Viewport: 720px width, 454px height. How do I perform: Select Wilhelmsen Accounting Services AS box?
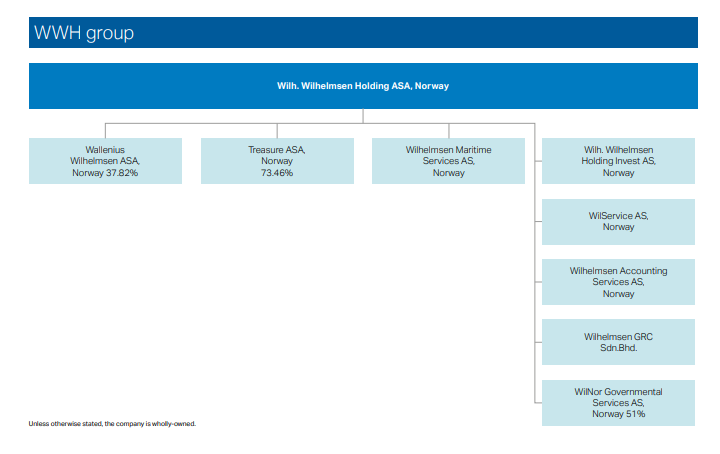coord(618,282)
